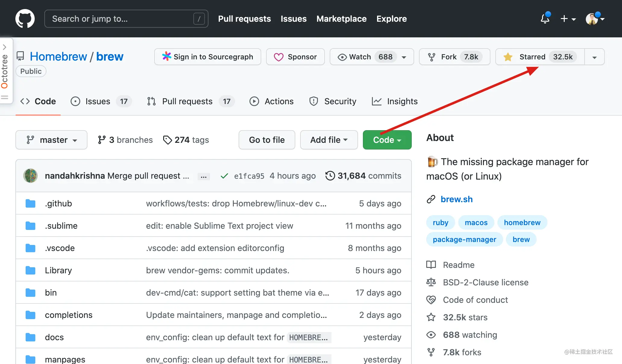This screenshot has height=364, width=622.
Task: Open the green Code dropdown
Action: (387, 140)
